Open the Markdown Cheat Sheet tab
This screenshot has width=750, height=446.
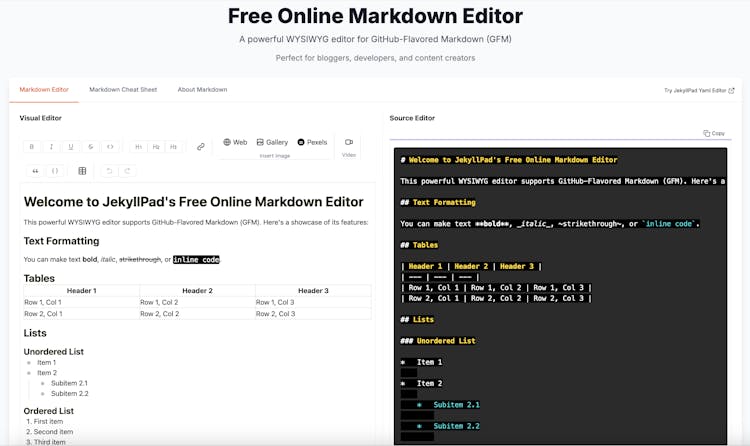[123, 89]
